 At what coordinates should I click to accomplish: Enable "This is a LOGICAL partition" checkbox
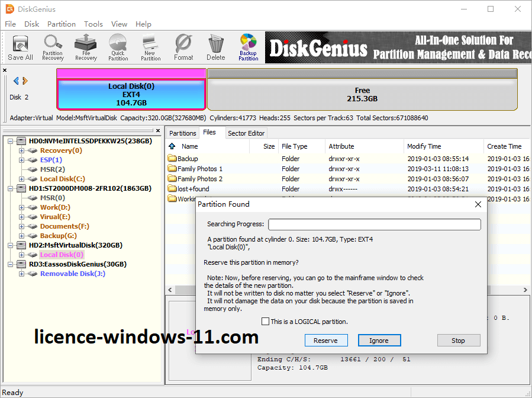click(x=266, y=322)
